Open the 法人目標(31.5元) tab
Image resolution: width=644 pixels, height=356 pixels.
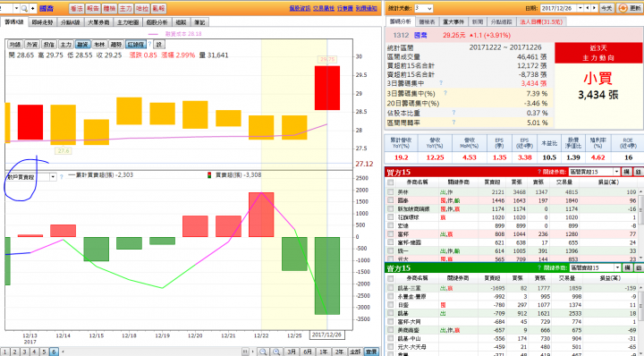pyautogui.click(x=541, y=21)
